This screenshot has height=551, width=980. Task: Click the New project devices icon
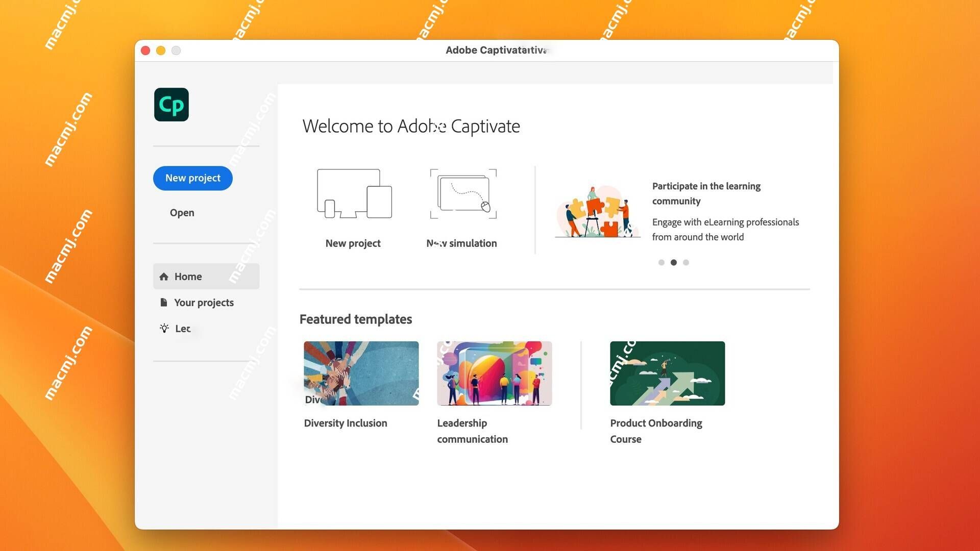click(354, 194)
